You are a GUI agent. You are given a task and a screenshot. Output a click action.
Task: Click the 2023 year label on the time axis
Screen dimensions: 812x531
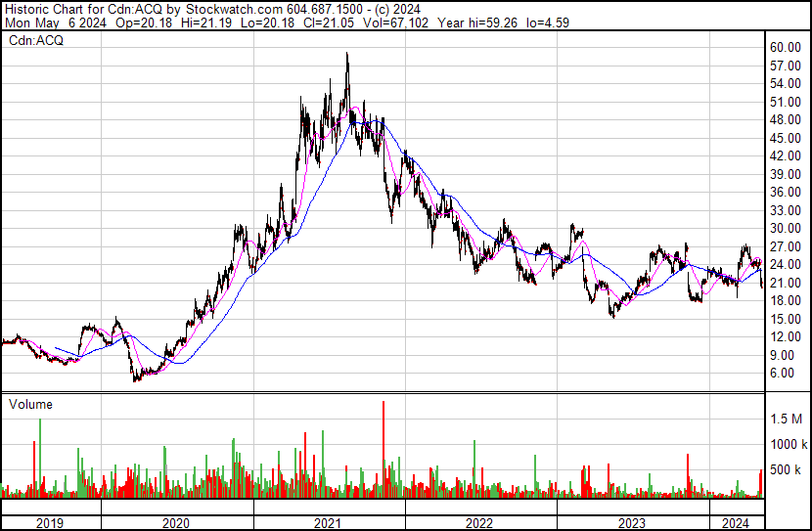(x=633, y=523)
